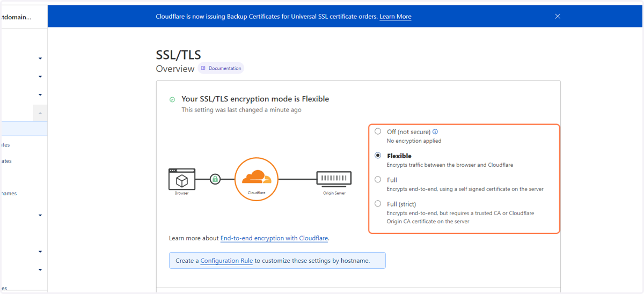Dismiss the Backup Certificates banner with X
Viewport: 644px width, 294px height.
click(x=558, y=16)
